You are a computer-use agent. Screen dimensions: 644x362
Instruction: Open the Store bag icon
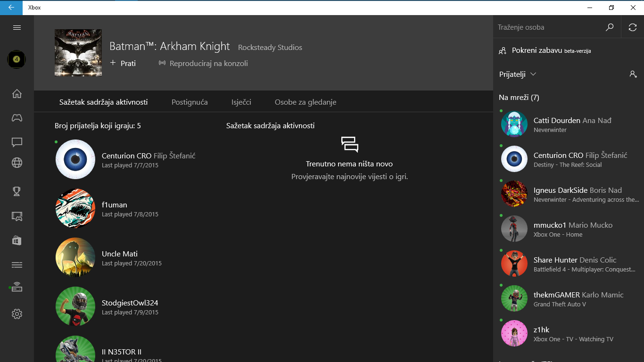[x=17, y=240]
